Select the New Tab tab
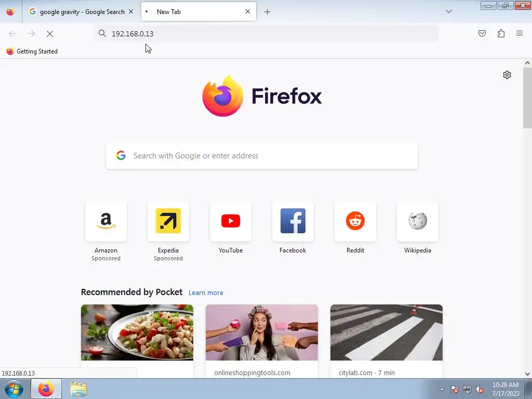 pos(198,11)
